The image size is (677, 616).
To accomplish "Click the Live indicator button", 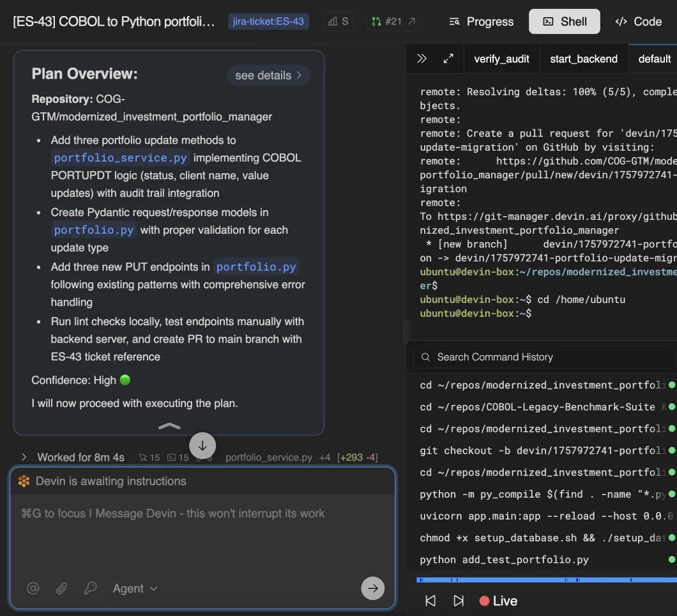I will [498, 601].
